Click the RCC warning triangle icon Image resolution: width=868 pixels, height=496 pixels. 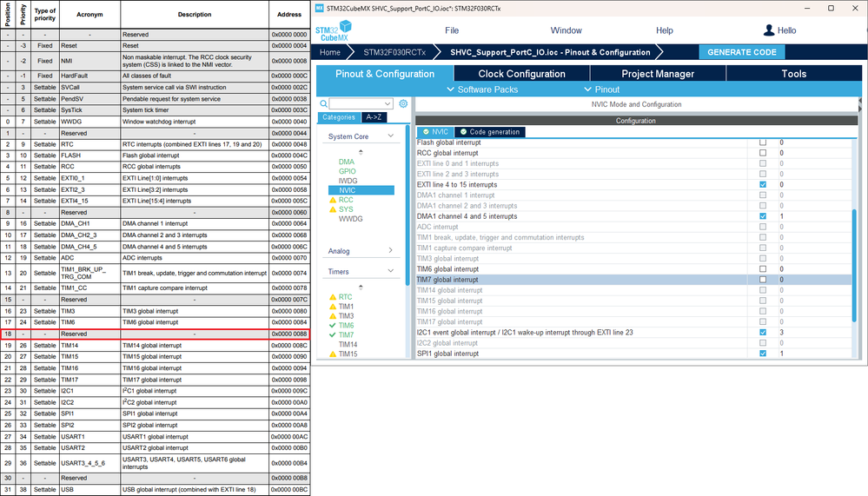pyautogui.click(x=333, y=200)
